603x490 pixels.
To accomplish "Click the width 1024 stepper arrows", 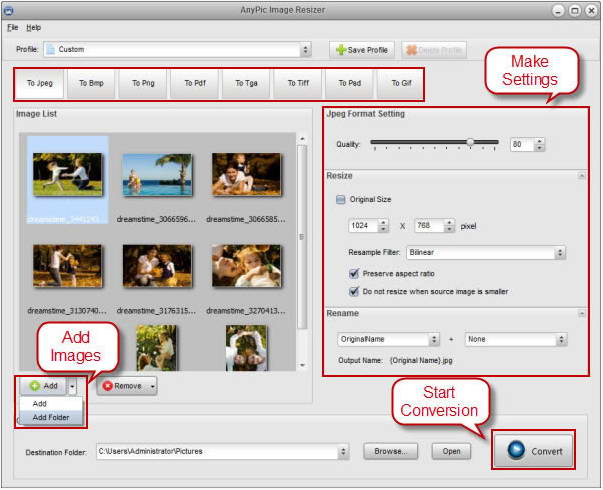I will (383, 226).
